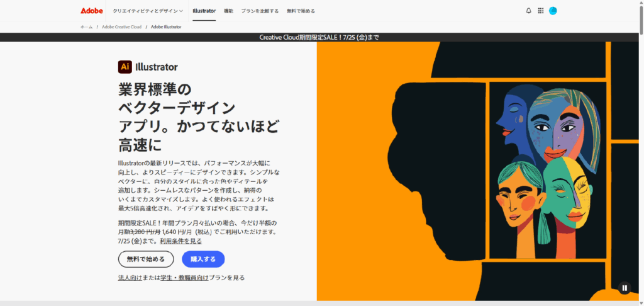Click 無料で始める in the top navigation
The height and width of the screenshot is (306, 644).
[301, 11]
